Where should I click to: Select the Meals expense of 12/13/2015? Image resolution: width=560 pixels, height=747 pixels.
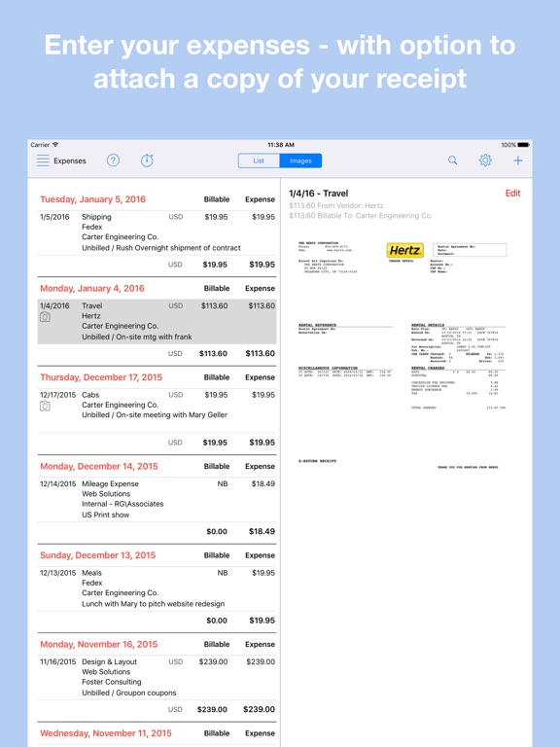[157, 588]
